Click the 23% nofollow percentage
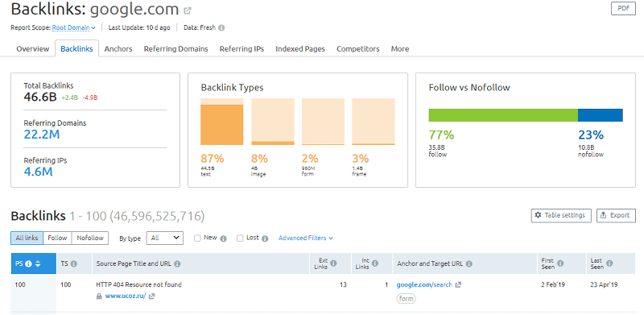 (x=591, y=135)
